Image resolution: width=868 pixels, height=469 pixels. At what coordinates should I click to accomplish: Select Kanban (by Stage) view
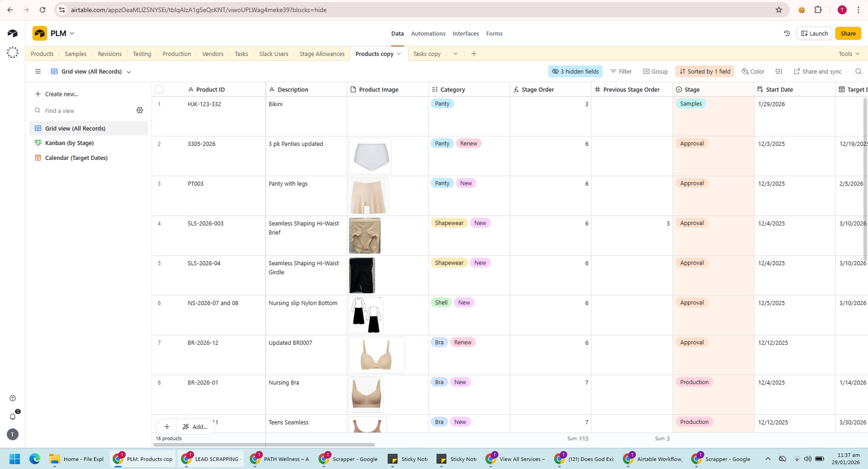click(x=88, y=143)
